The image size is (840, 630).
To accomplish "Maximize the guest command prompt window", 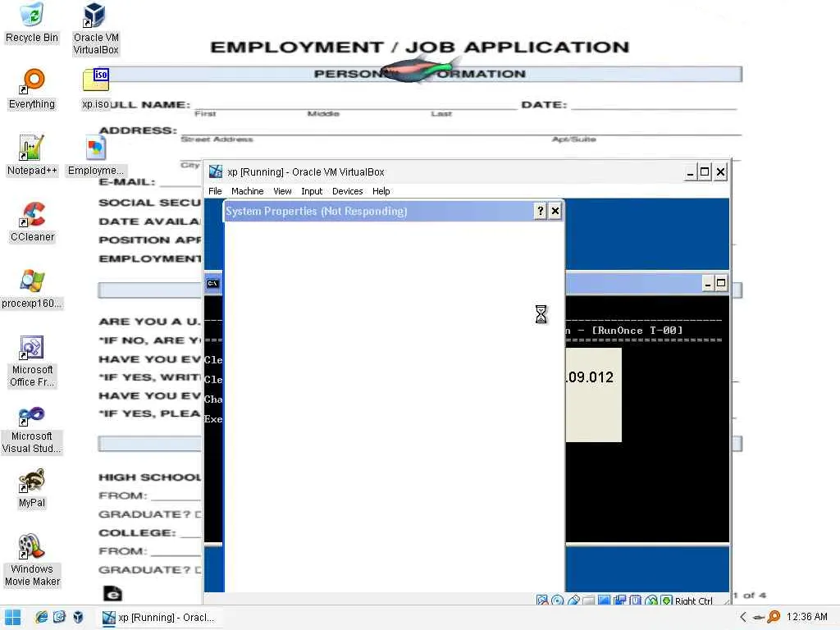I will click(721, 283).
